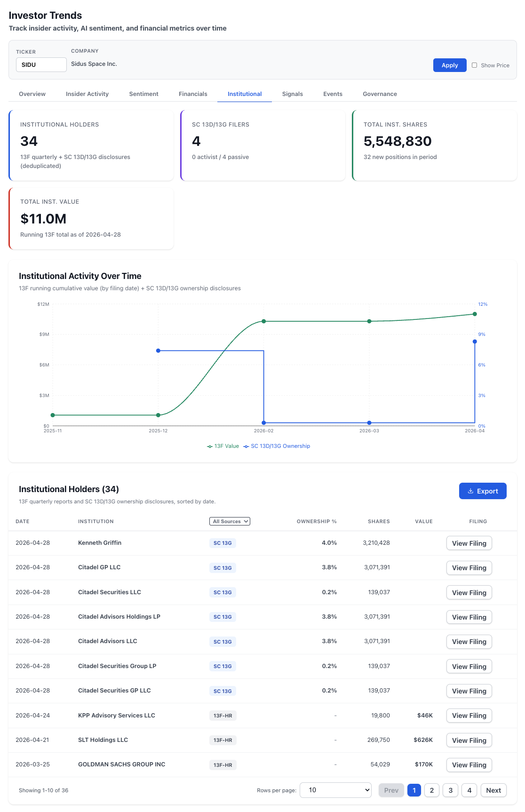Click the SIDU ticker input field
This screenshot has width=525, height=812.
pos(41,65)
